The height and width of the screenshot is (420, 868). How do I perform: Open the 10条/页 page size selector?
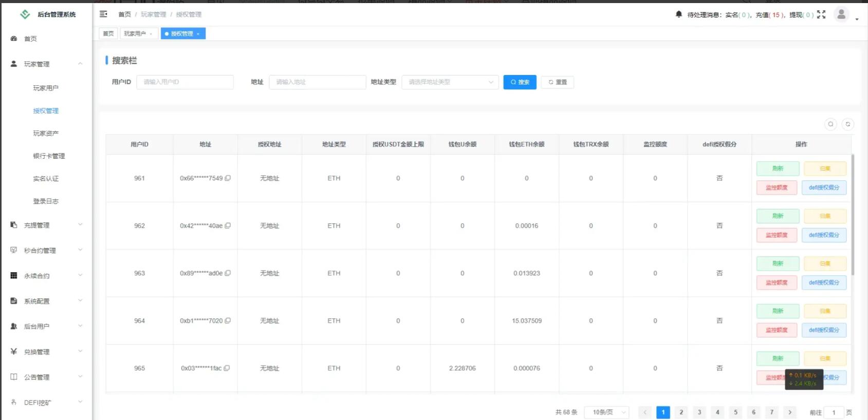click(x=606, y=412)
